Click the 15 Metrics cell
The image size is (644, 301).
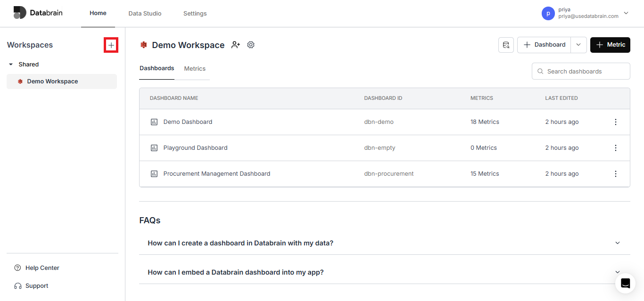485,174
